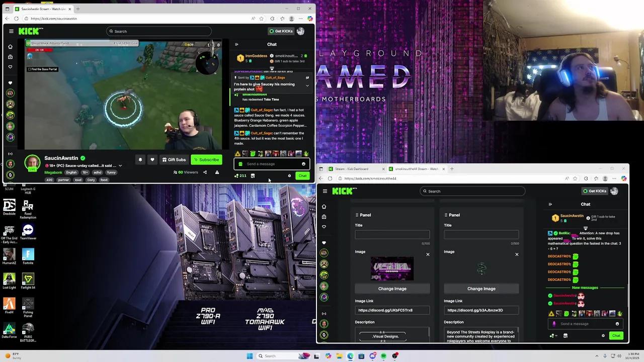Open the TeamViewer desktop shortcut
The image size is (644, 362).
click(28, 232)
